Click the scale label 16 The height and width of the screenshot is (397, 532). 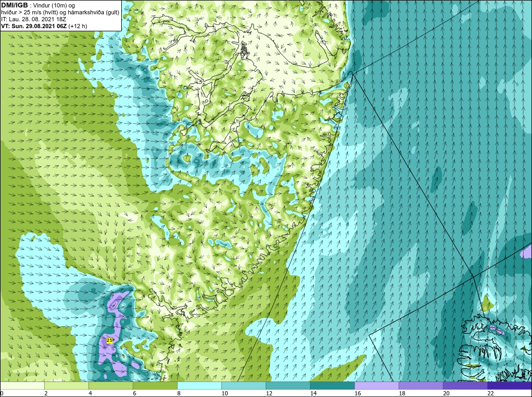[358, 393]
